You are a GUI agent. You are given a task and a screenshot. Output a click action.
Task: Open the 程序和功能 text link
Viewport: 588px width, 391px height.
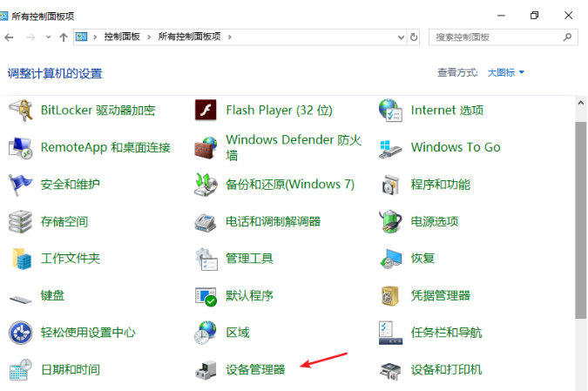[440, 185]
